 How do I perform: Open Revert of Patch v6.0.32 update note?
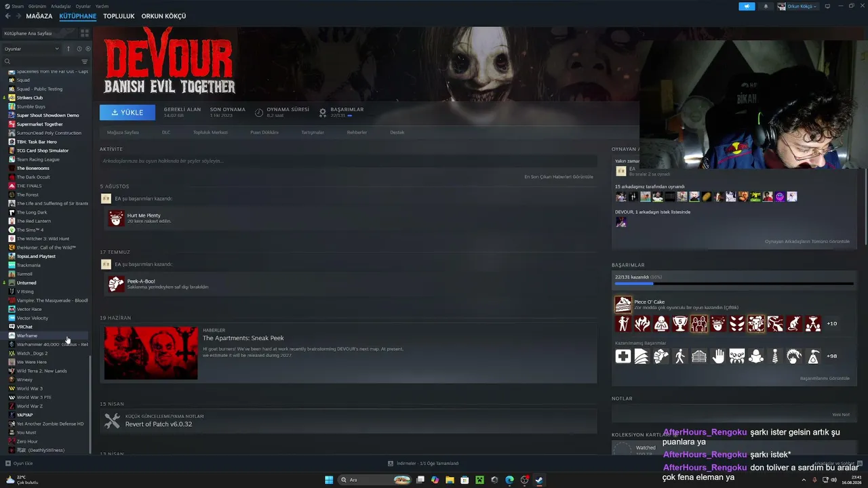[x=349, y=421]
